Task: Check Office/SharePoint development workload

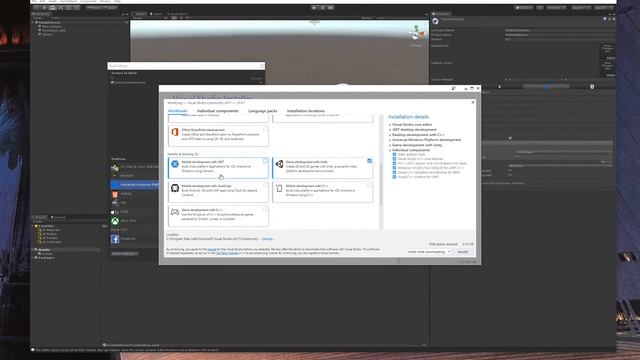Action: pos(265,129)
